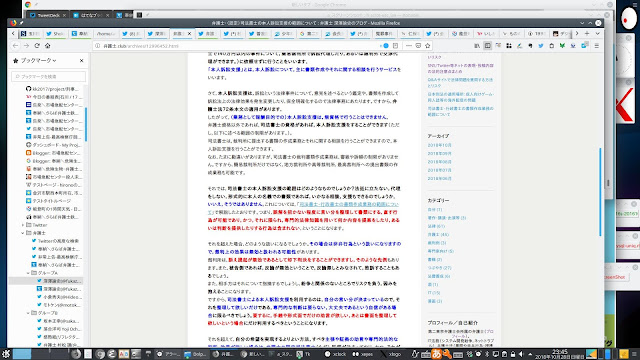Open the 法律 (61) category link
640x360 pixels.
point(436,226)
